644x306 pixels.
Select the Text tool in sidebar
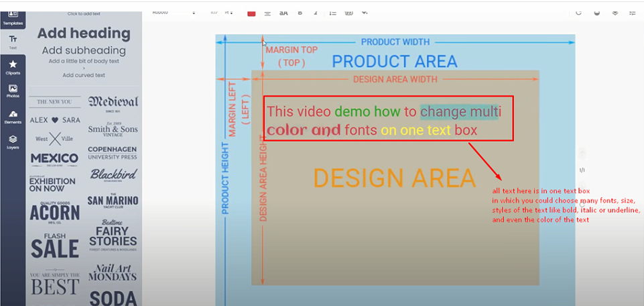[13, 42]
